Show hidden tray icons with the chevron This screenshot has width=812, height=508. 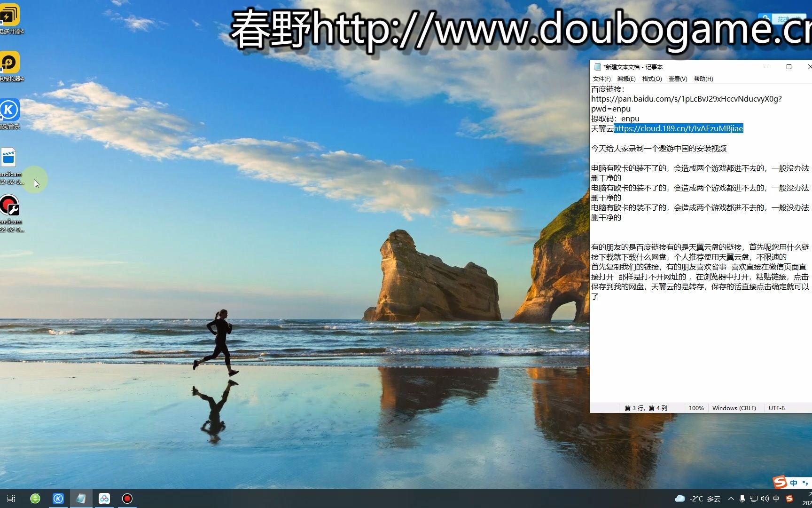[731, 499]
